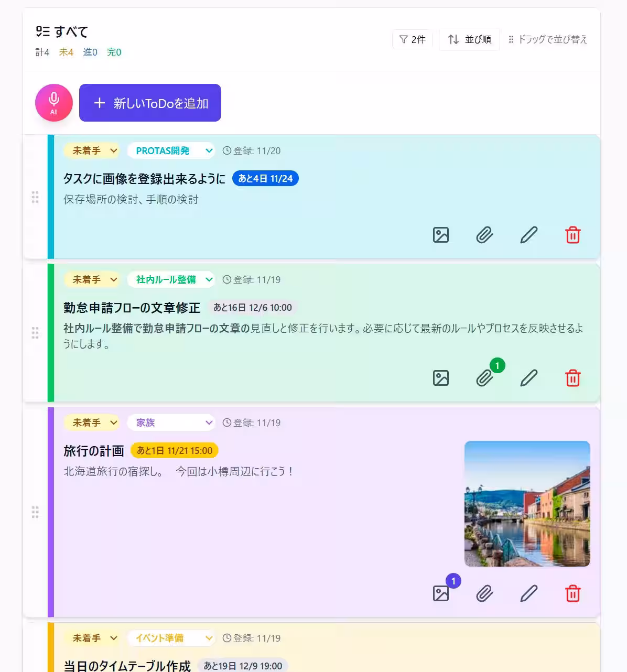This screenshot has width=627, height=672.
Task: Click ドラッグで並び替え reorder control
Action: pos(548,39)
